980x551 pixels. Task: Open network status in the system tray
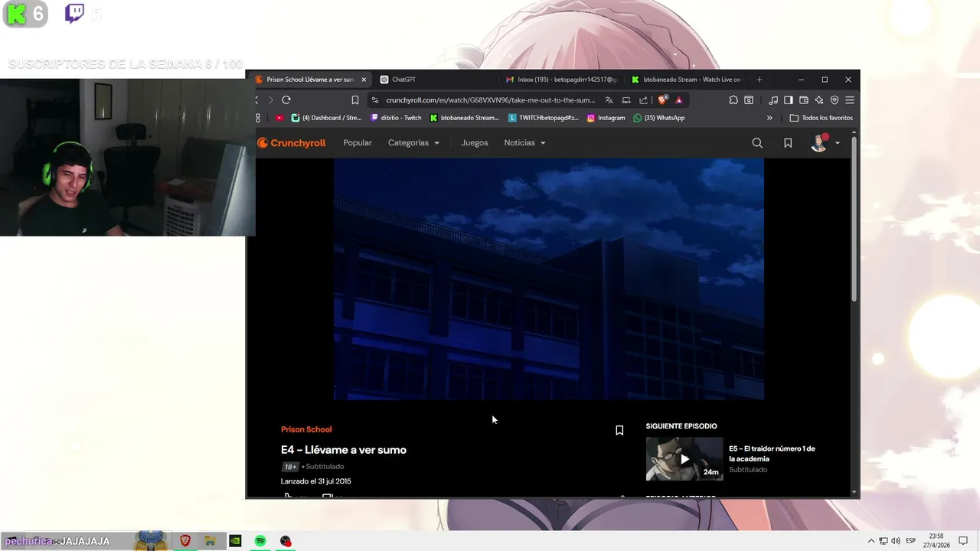(x=884, y=541)
